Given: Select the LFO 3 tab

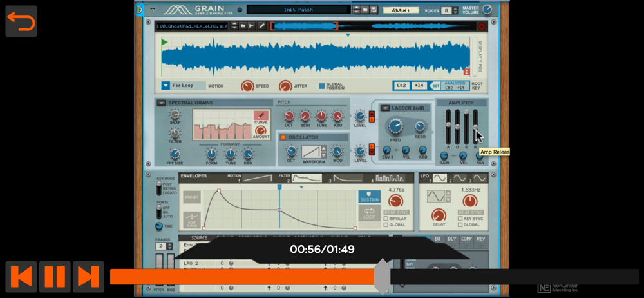Looking at the screenshot, I should (x=479, y=178).
